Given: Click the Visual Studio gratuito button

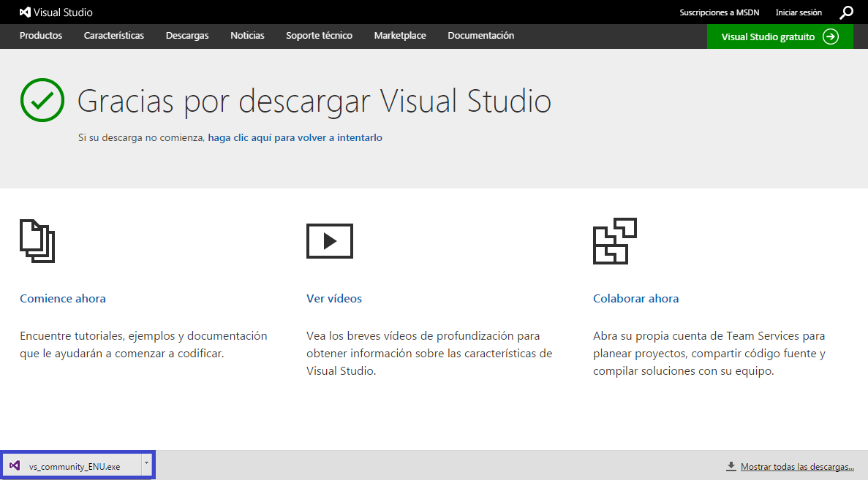Looking at the screenshot, I should pos(780,37).
